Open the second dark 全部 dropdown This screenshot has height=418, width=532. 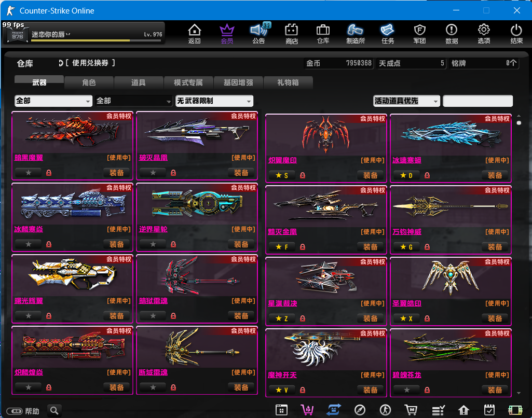134,101
